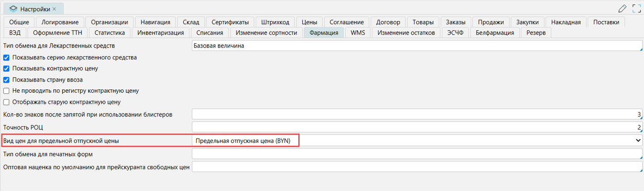Select the WMS tab
Screen dimensions: 644x191
(x=358, y=32)
